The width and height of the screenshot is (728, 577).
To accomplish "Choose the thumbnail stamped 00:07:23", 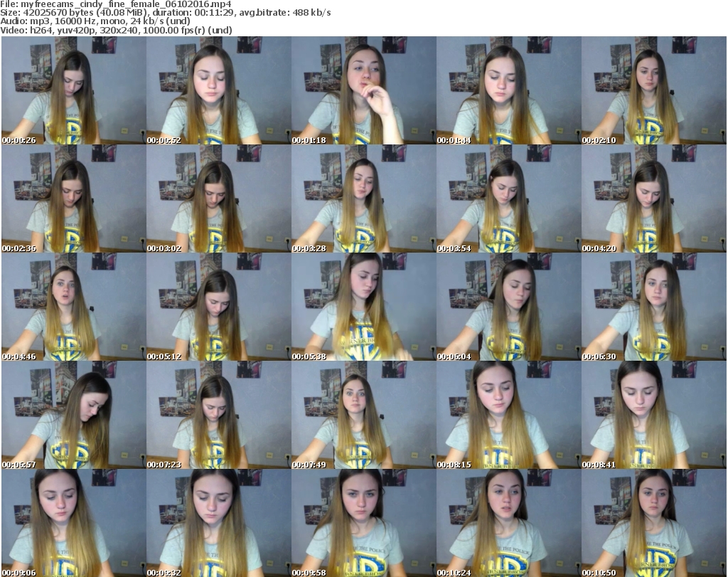I will [219, 415].
